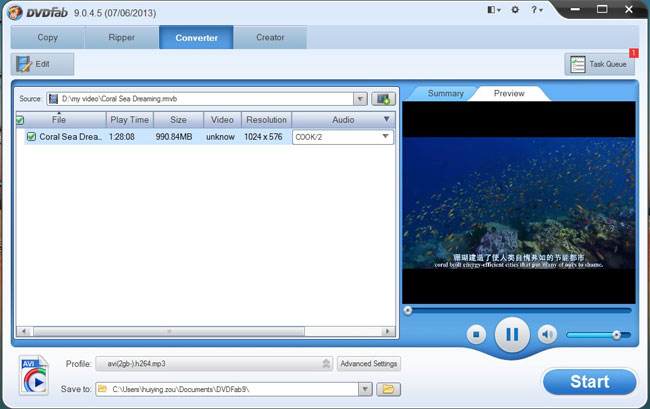Click the preview video frame
Viewport: 650px width, 409px height.
[519, 203]
